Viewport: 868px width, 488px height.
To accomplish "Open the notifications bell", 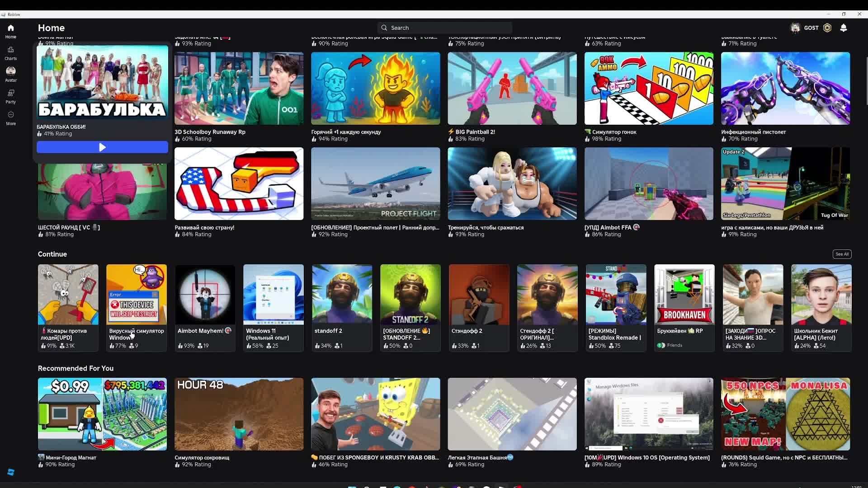I will 844,28.
